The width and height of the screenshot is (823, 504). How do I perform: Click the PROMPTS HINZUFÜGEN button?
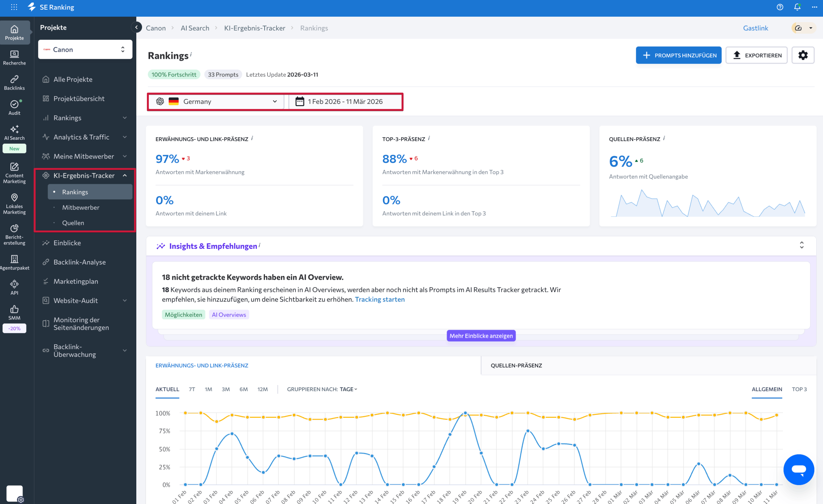pos(678,55)
